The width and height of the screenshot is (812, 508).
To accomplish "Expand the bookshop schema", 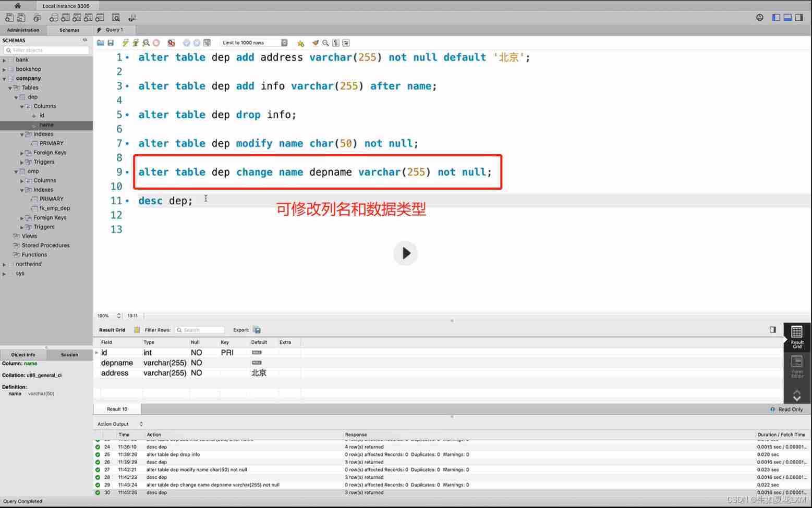I will [4, 69].
